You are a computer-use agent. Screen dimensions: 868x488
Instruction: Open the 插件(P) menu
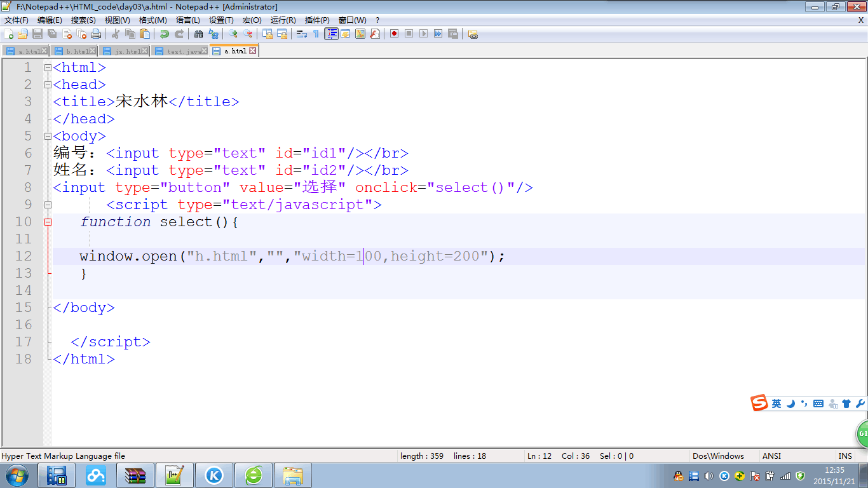pos(317,20)
